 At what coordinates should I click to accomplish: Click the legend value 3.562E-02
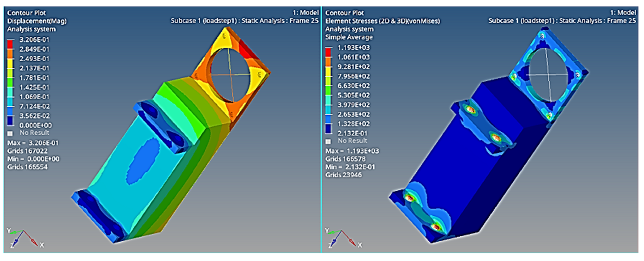(x=35, y=116)
